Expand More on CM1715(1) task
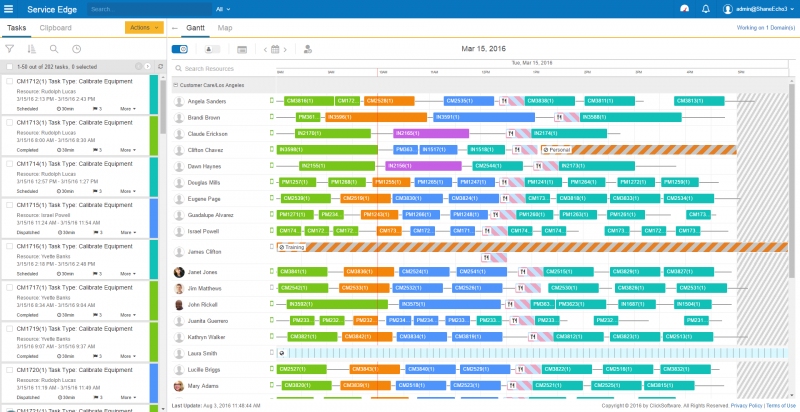 (x=128, y=233)
